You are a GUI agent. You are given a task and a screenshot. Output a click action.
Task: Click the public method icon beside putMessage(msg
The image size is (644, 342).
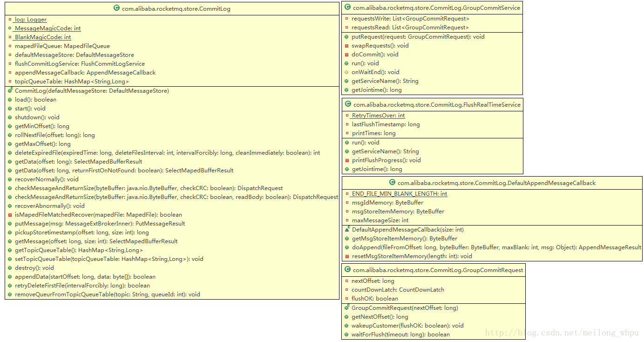(x=10, y=224)
